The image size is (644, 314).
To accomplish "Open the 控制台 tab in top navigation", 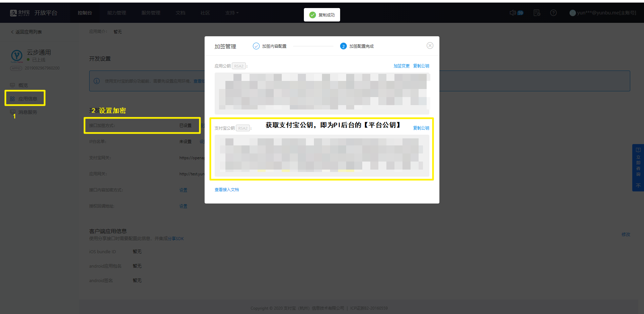I will pos(85,13).
